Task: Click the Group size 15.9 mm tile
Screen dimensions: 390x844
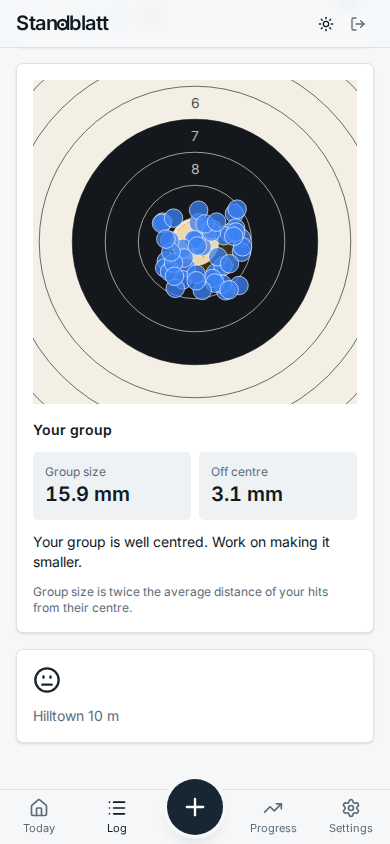Action: pos(112,486)
